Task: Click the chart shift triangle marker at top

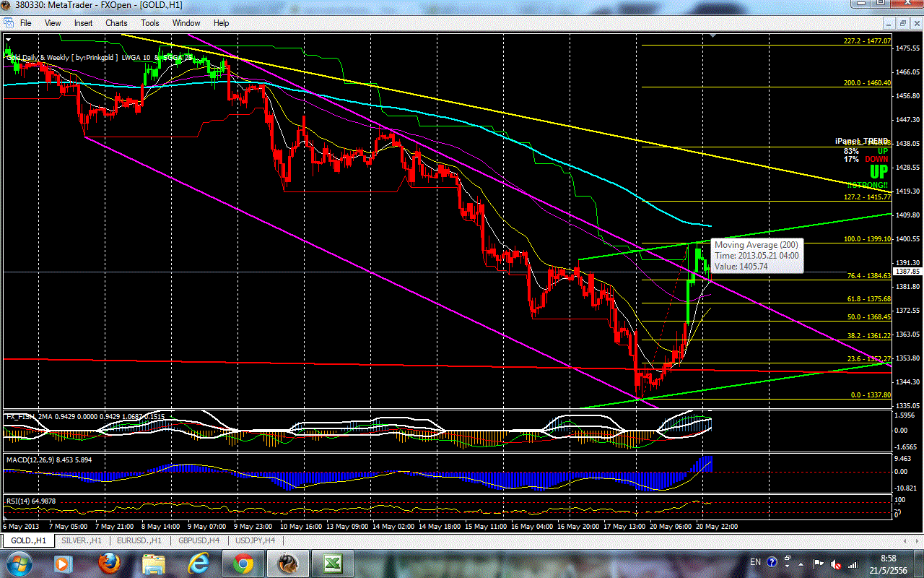Action: coord(714,35)
